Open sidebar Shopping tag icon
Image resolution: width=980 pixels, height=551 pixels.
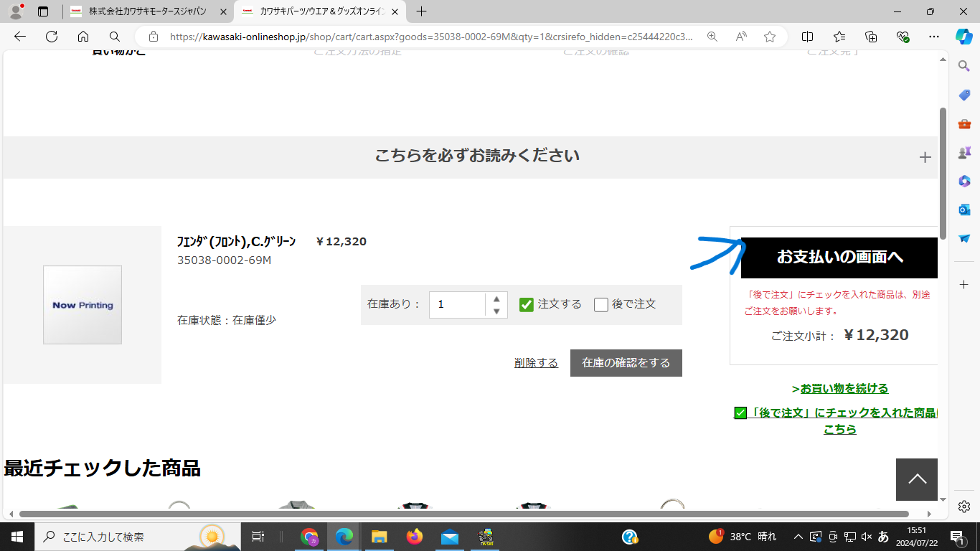click(x=964, y=95)
